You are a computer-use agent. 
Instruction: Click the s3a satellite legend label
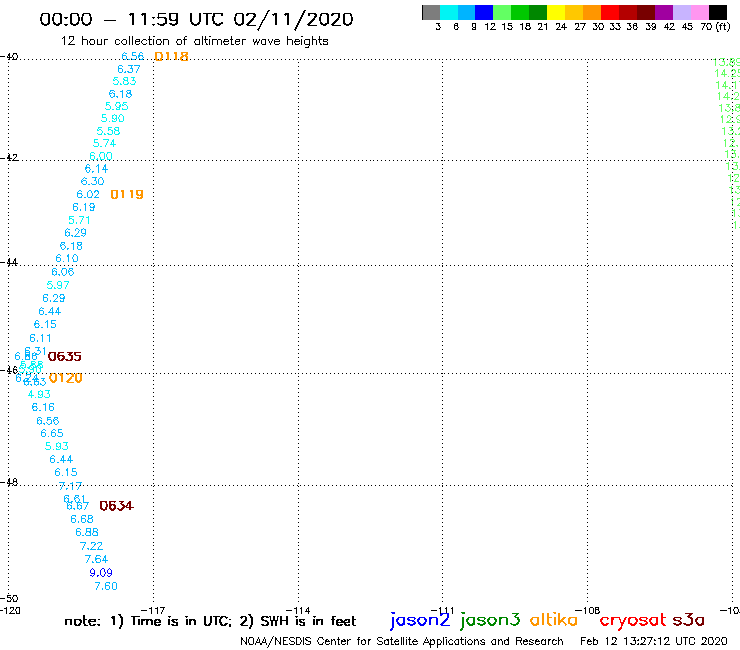pos(688,620)
